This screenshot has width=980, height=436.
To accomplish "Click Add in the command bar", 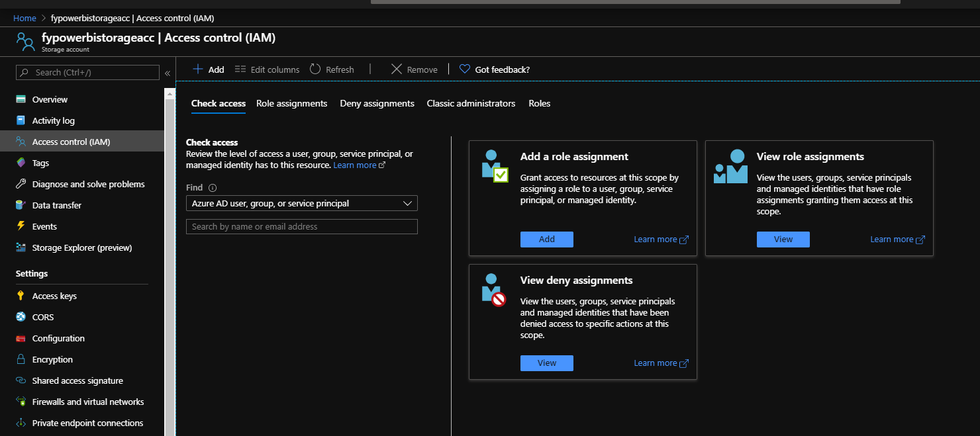I will pyautogui.click(x=209, y=69).
